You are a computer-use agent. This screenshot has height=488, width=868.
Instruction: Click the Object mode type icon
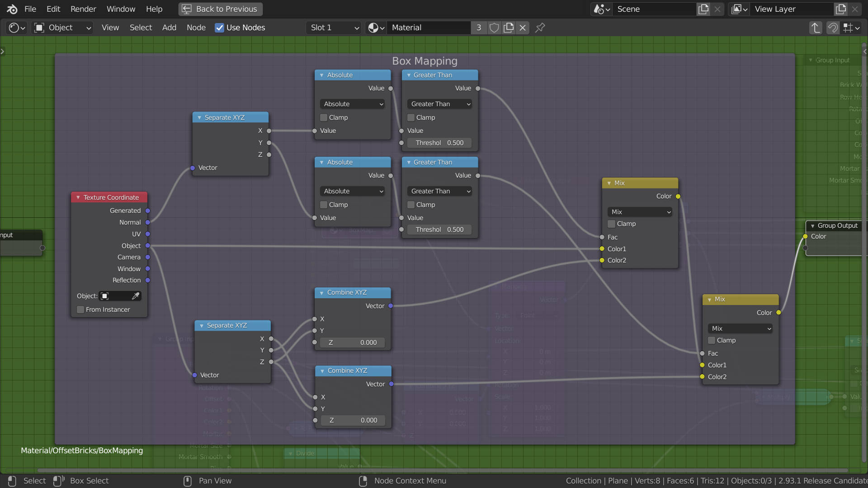pos(39,28)
